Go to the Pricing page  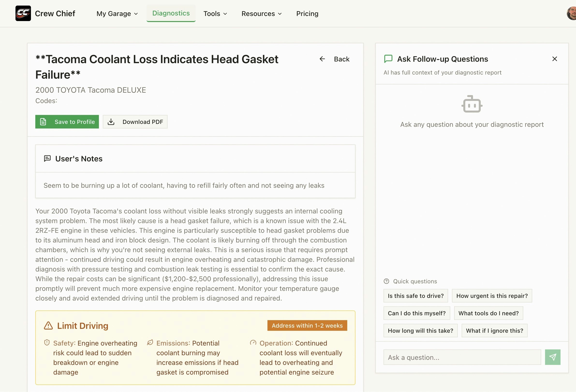coord(307,14)
